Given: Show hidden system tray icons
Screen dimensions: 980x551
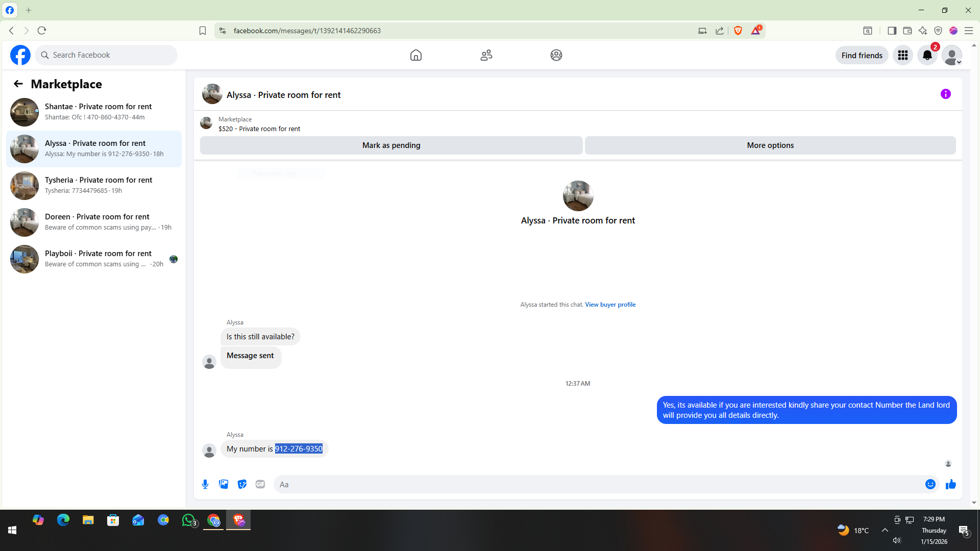Looking at the screenshot, I should pos(885,530).
